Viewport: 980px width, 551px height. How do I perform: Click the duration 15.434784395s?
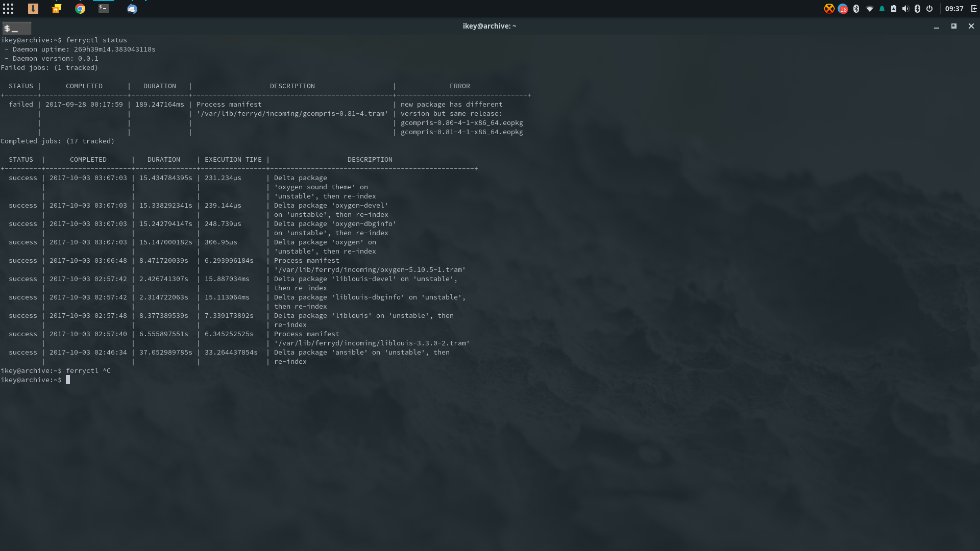click(x=166, y=178)
